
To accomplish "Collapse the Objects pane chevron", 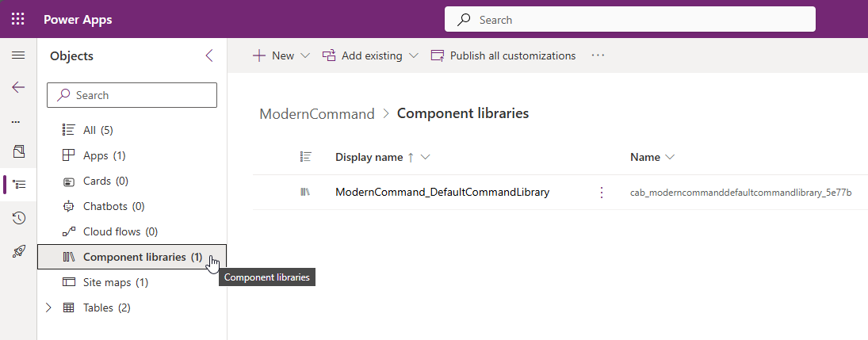I will tap(209, 55).
